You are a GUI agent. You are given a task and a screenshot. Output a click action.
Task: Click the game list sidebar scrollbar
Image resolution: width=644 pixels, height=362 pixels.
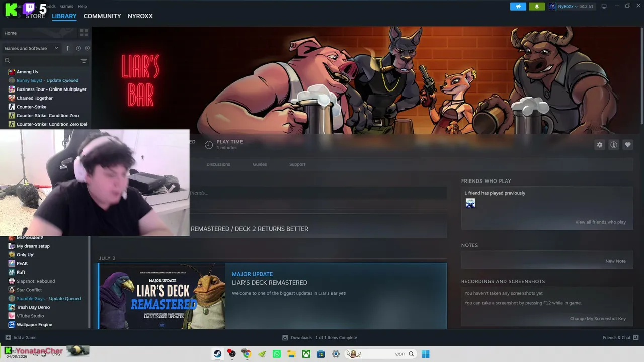90,282
